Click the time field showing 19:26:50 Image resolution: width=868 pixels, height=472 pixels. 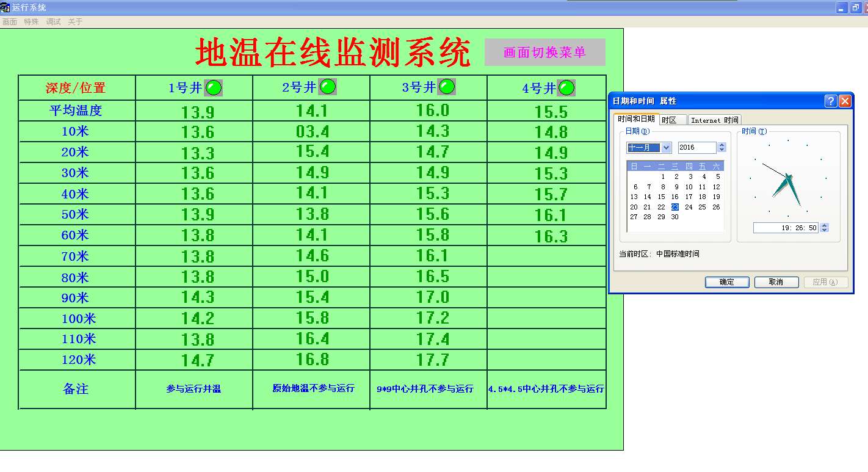coord(786,228)
